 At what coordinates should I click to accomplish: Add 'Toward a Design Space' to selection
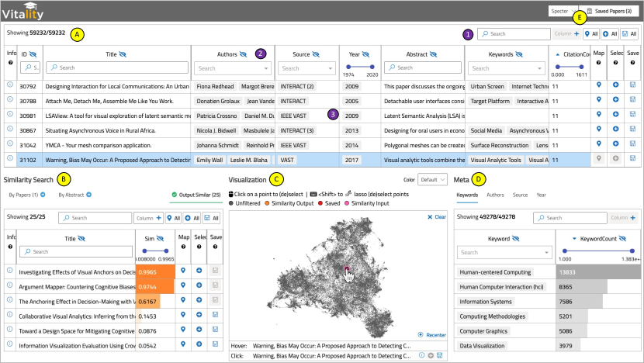[x=199, y=330]
